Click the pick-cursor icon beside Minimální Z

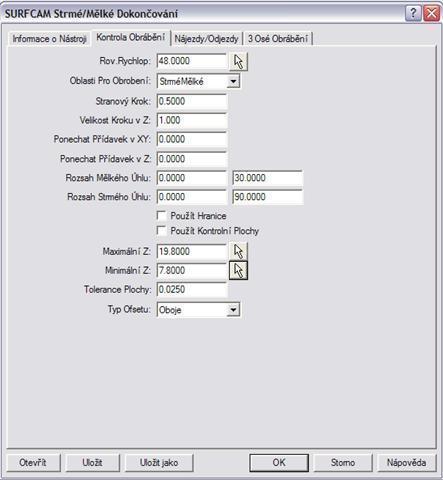(238, 270)
